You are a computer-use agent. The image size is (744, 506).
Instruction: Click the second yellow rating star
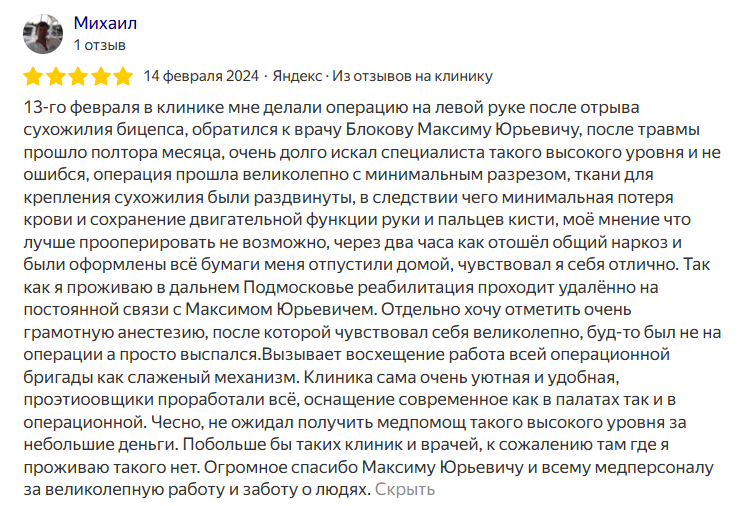(x=55, y=77)
